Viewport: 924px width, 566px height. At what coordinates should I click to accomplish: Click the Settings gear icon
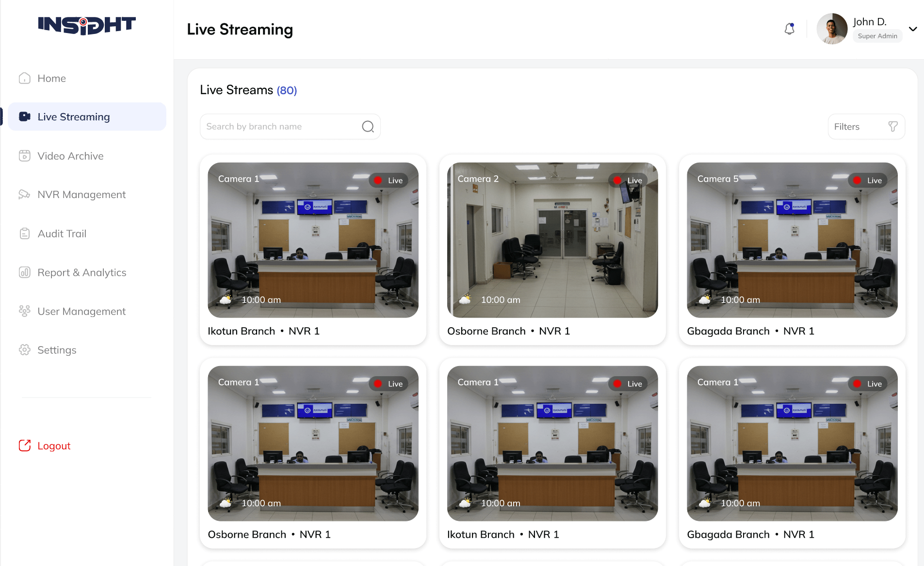click(25, 350)
